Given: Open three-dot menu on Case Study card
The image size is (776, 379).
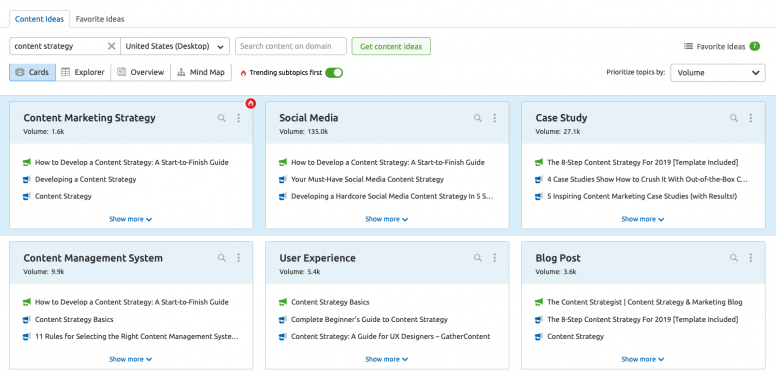Looking at the screenshot, I should 751,118.
